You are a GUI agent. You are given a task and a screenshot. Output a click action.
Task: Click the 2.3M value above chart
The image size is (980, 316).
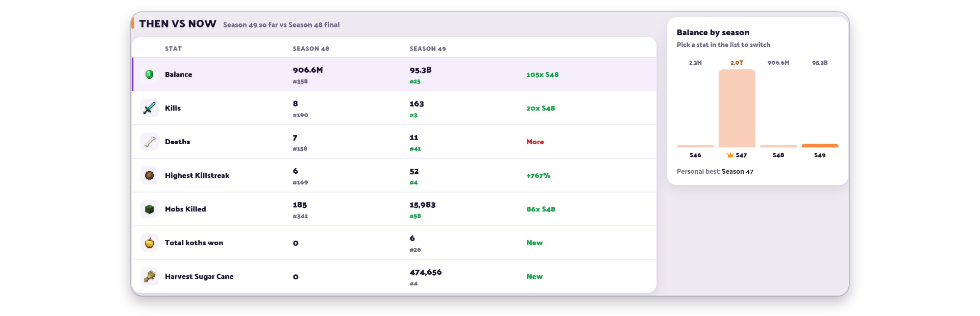point(695,63)
